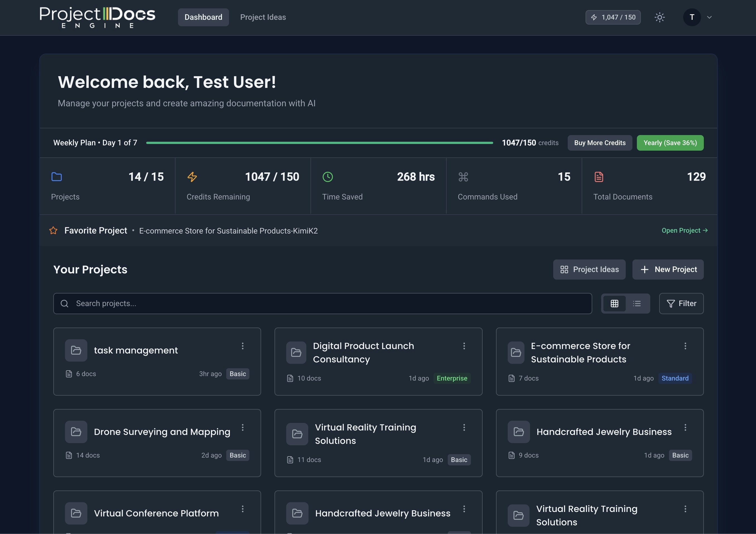Select the Virtual Conference Platform title
756x534 pixels.
[157, 513]
